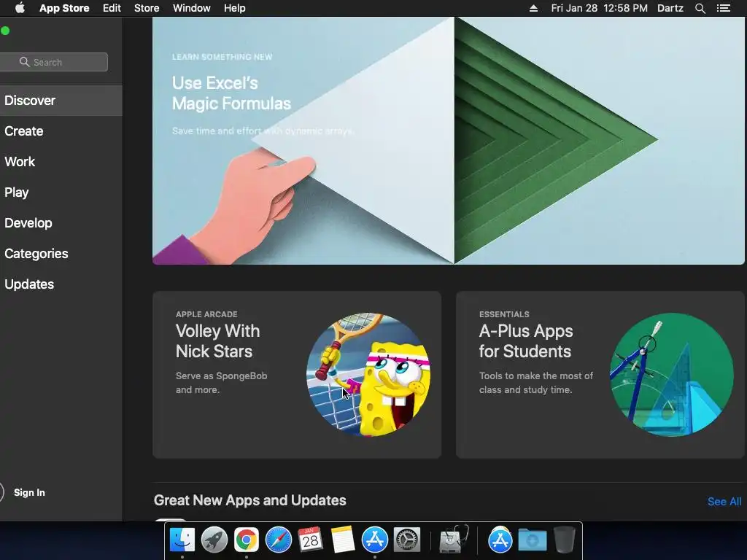
Task: Click the Great New Apps and Updates heading
Action: click(x=249, y=500)
